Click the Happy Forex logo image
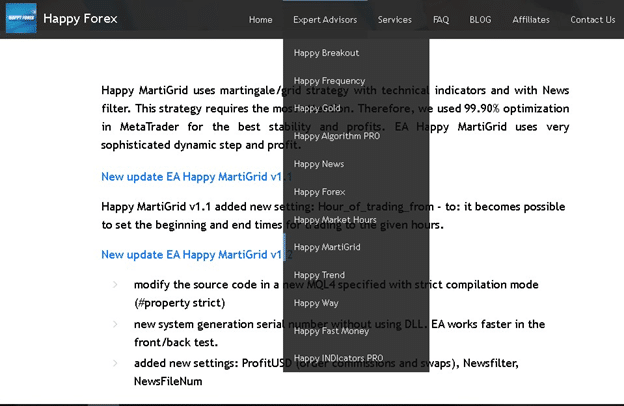The width and height of the screenshot is (624, 406). [21, 18]
